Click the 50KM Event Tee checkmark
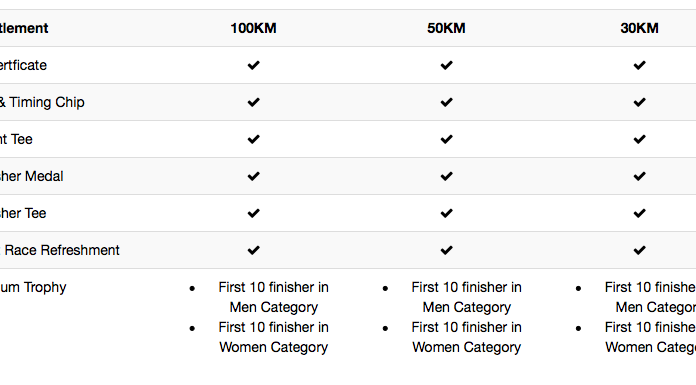This screenshot has height=385, width=696. click(447, 139)
